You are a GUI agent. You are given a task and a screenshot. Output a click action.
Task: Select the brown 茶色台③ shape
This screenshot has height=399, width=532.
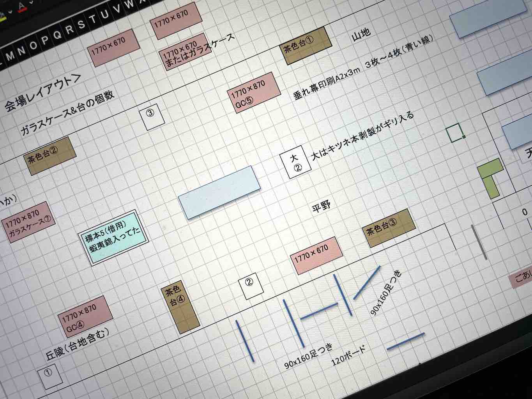pyautogui.click(x=389, y=228)
